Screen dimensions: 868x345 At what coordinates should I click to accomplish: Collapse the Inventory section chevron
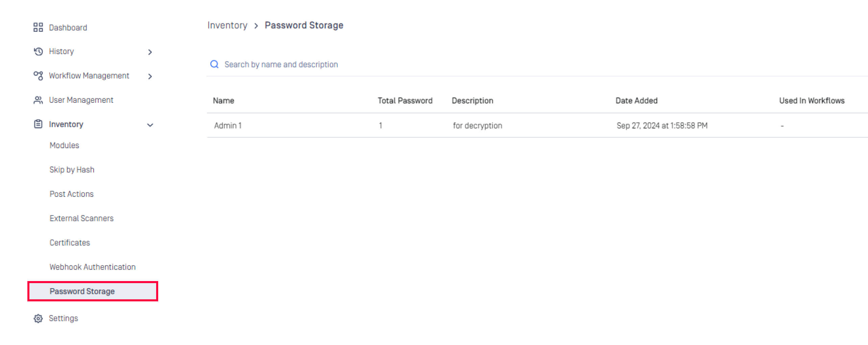tap(150, 125)
